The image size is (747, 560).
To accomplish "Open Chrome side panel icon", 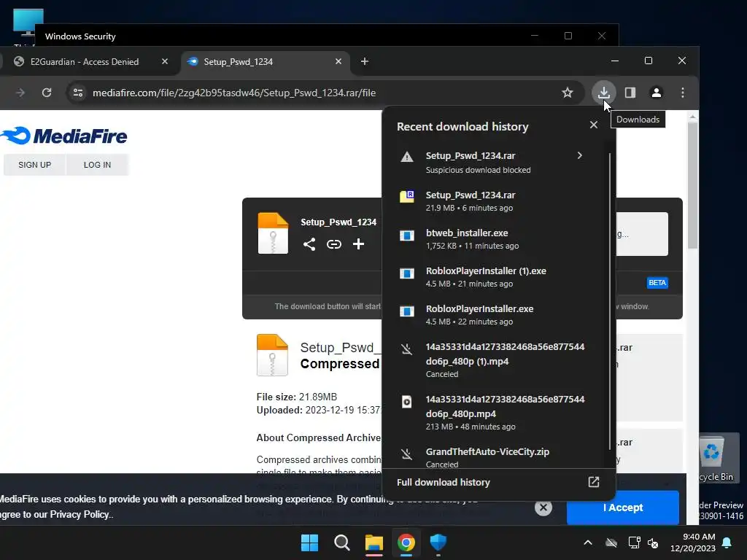I will 630,93.
